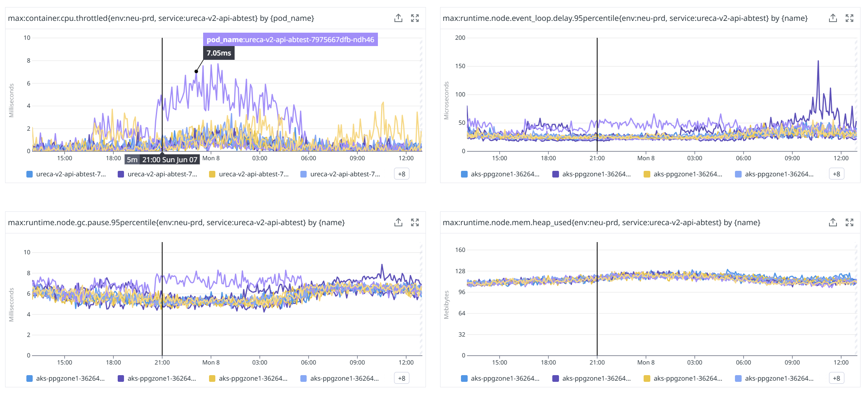Click the runtime.node.mem.heap_used graph title
Screen dimensions: 868x396
pos(601,222)
